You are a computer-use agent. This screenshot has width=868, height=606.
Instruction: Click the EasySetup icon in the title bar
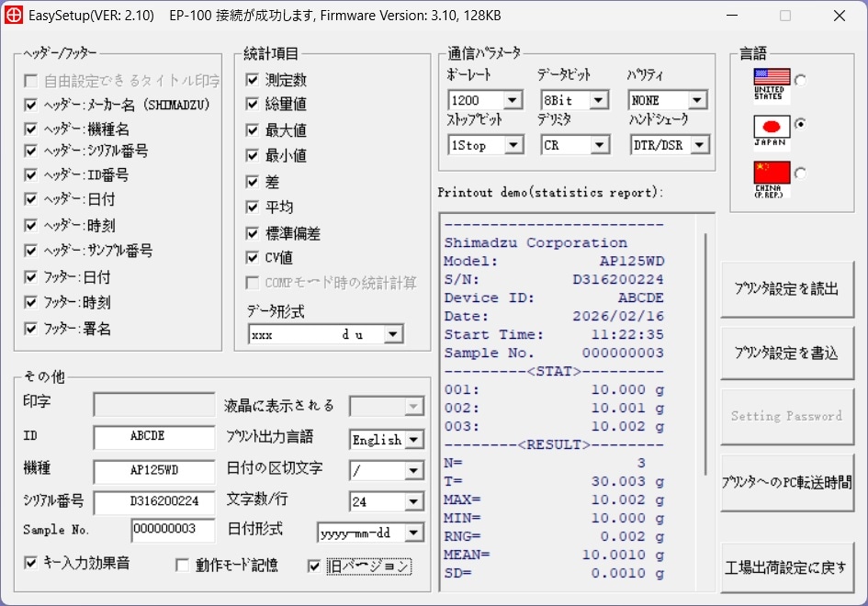coord(14,15)
